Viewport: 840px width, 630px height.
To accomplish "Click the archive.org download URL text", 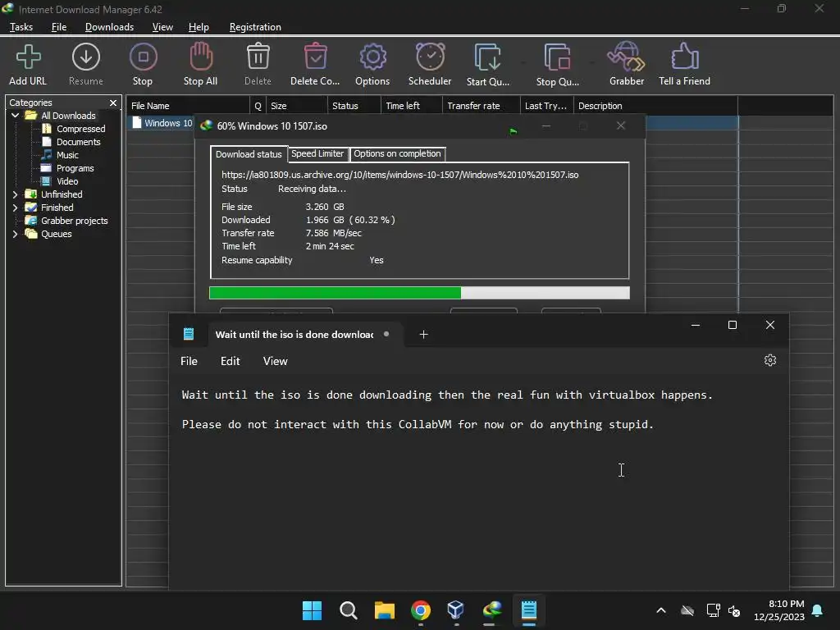I will [399, 175].
